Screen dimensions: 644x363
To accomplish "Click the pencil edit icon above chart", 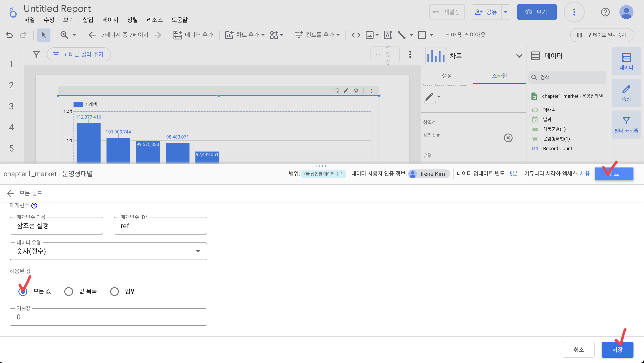I will click(346, 91).
